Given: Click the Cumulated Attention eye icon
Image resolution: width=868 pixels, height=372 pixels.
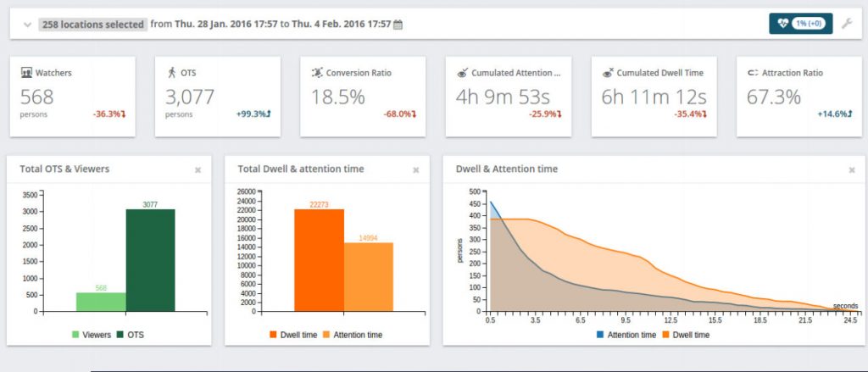Looking at the screenshot, I should coord(462,73).
